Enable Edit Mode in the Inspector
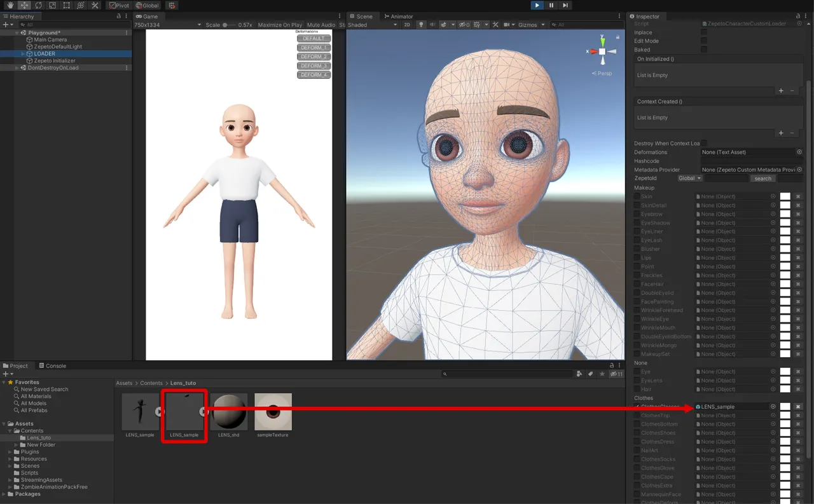The image size is (814, 504). (703, 40)
